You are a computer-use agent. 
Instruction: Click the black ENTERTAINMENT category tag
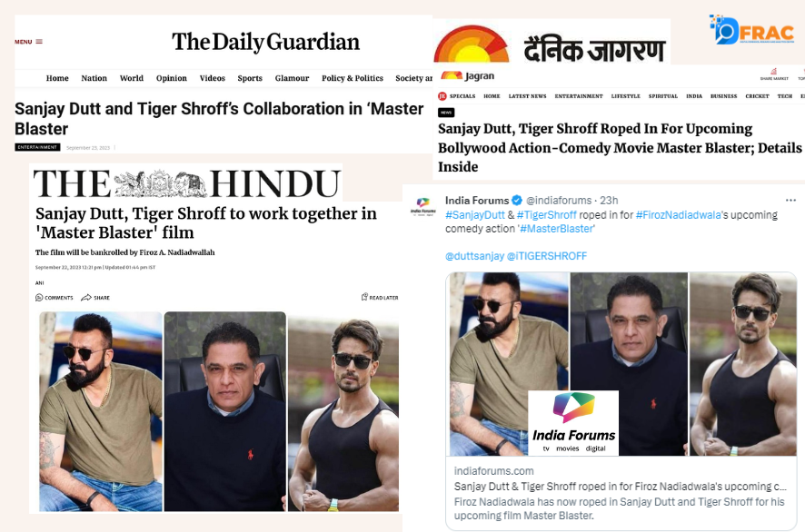37,147
